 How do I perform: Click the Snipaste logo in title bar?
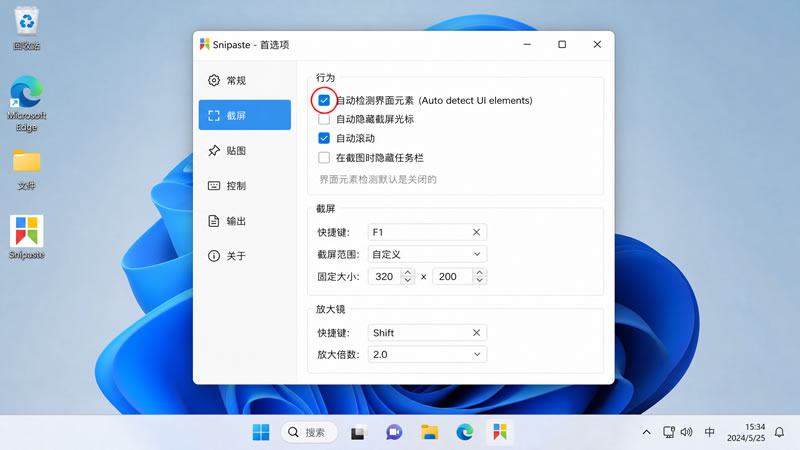[x=205, y=44]
